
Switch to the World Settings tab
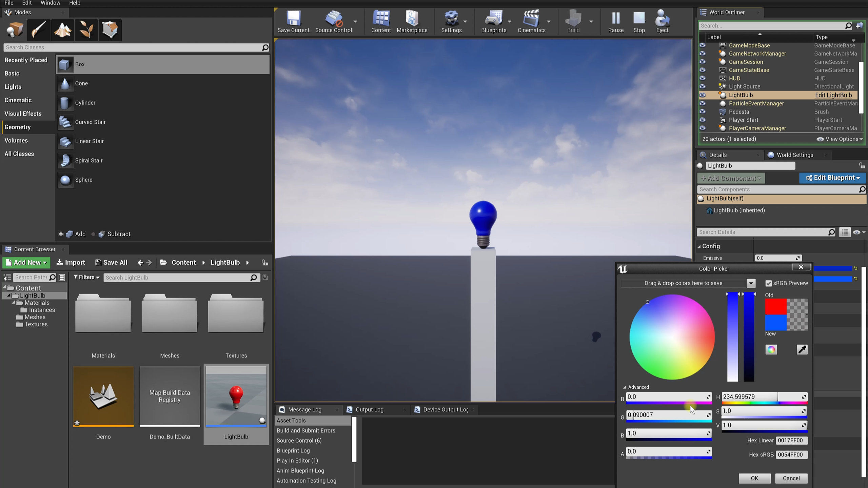794,155
